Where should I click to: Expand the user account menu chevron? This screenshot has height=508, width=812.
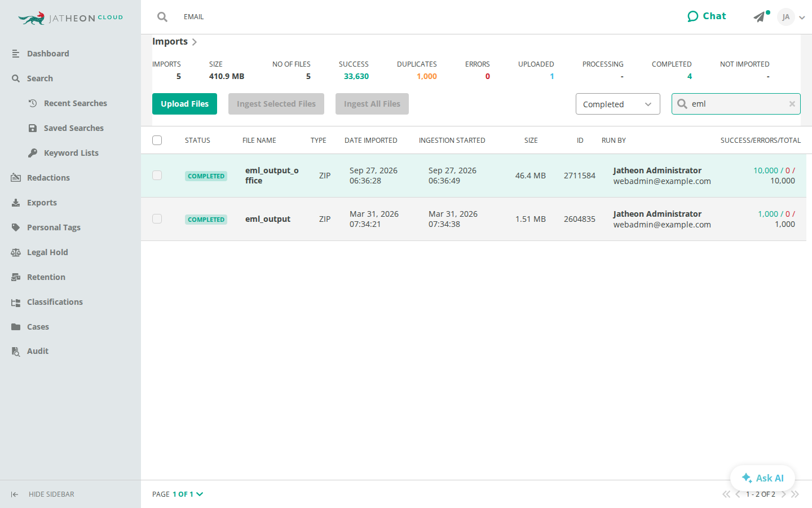pyautogui.click(x=802, y=17)
